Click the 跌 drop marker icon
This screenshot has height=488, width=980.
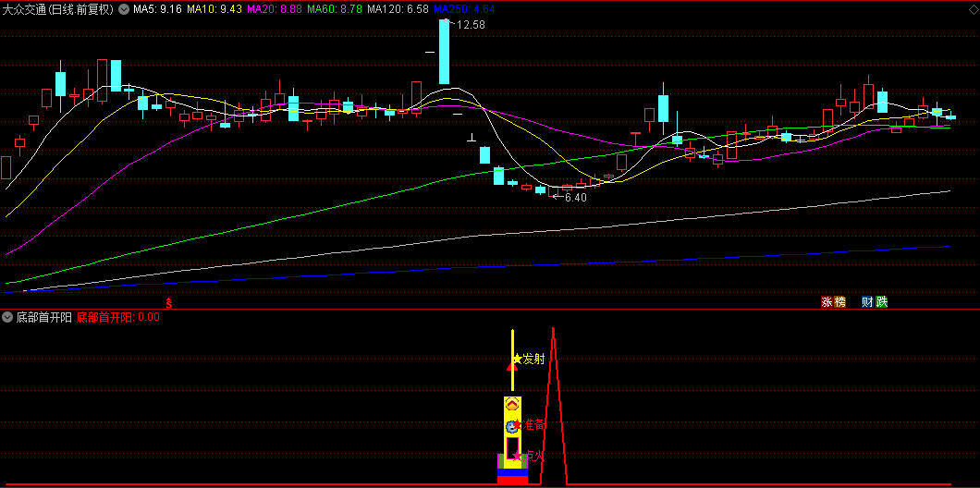tap(881, 301)
